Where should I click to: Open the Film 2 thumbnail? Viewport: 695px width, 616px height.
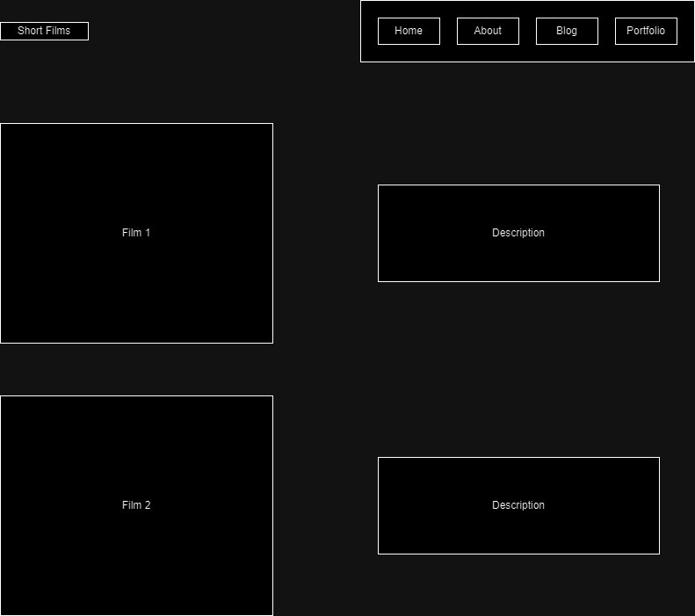[x=136, y=505]
